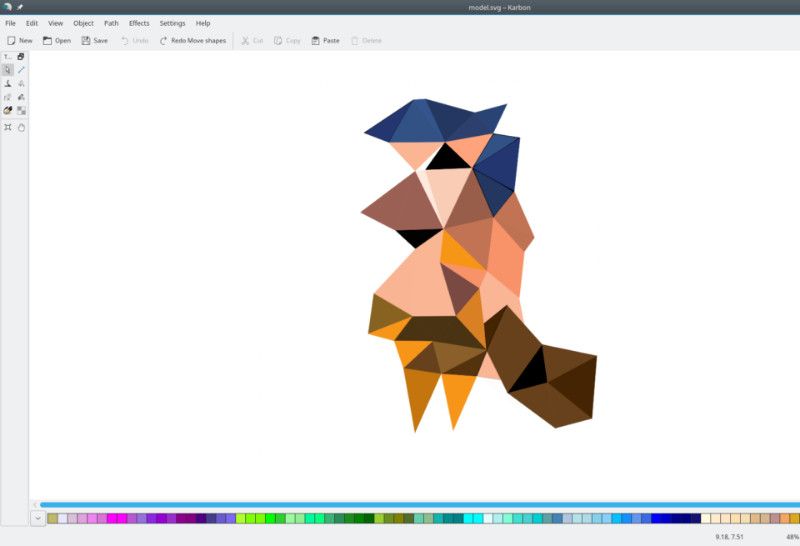Image resolution: width=800 pixels, height=546 pixels.
Task: Select the tool directly above the pattern tool
Action: [21, 97]
